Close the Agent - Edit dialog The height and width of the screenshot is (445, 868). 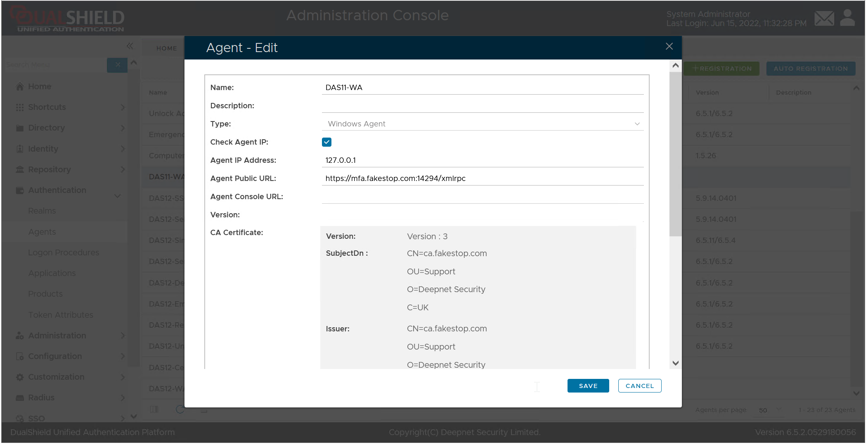coord(669,47)
